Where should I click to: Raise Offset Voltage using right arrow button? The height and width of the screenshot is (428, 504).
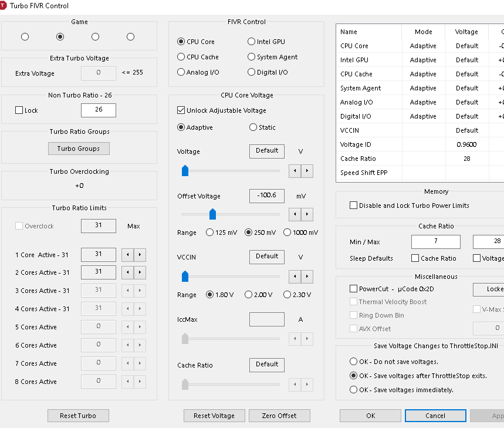coord(307,214)
